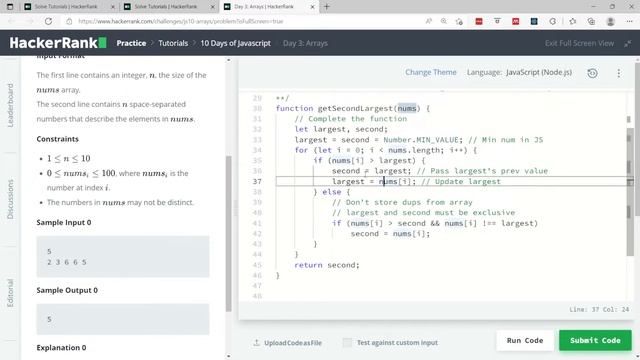Click 10 Days of Javascript breadcrumb
Viewport: 640px width, 360px height.
236,43
